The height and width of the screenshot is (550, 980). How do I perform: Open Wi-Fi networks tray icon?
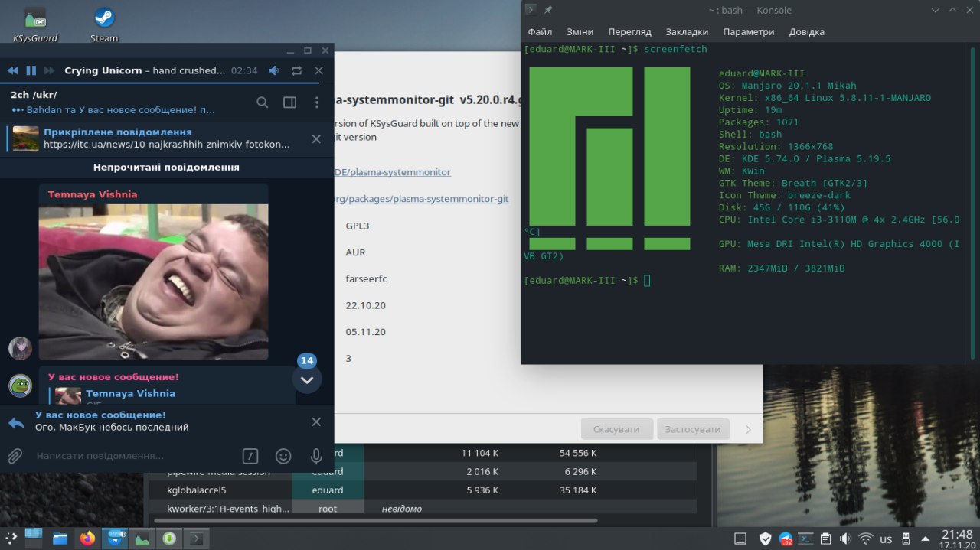pos(865,539)
